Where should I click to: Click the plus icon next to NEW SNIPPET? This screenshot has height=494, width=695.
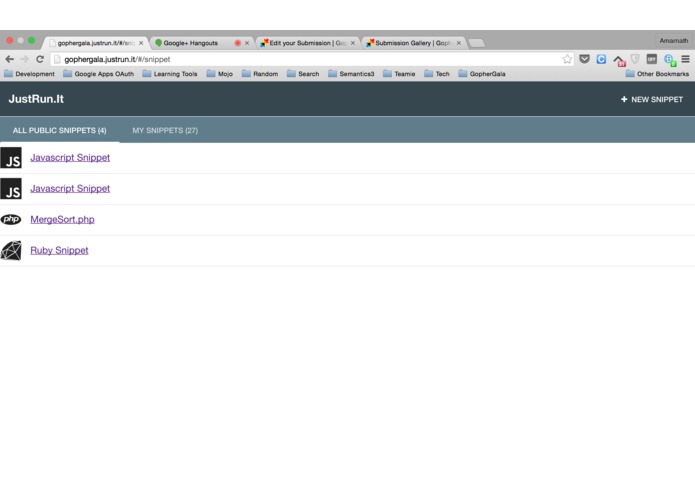coord(624,99)
